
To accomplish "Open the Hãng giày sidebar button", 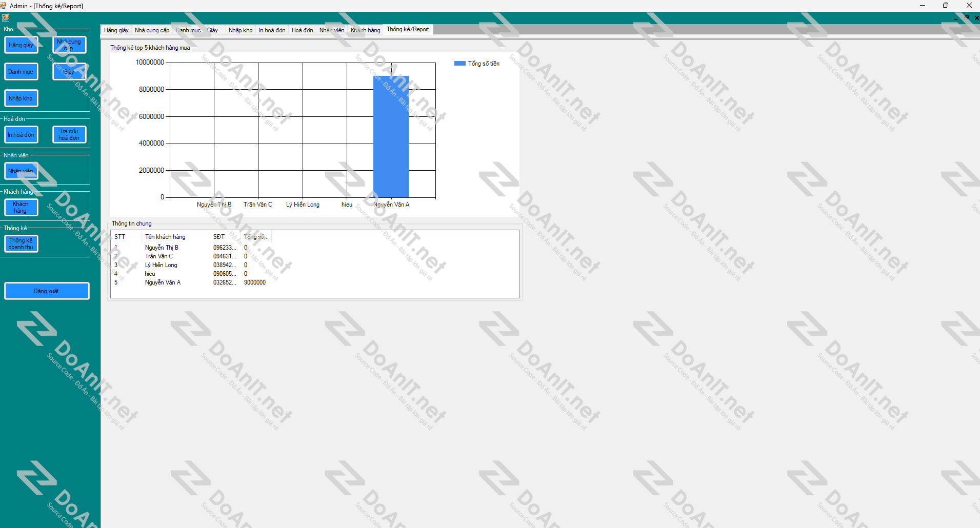I will 21,45.
